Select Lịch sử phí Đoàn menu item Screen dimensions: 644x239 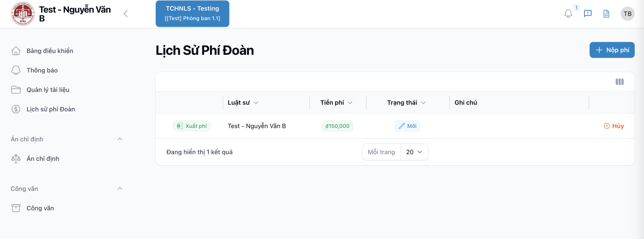click(x=51, y=110)
